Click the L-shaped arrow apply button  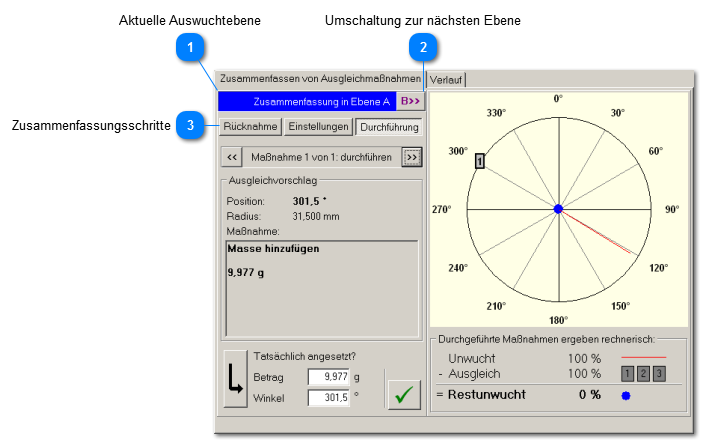pos(235,380)
